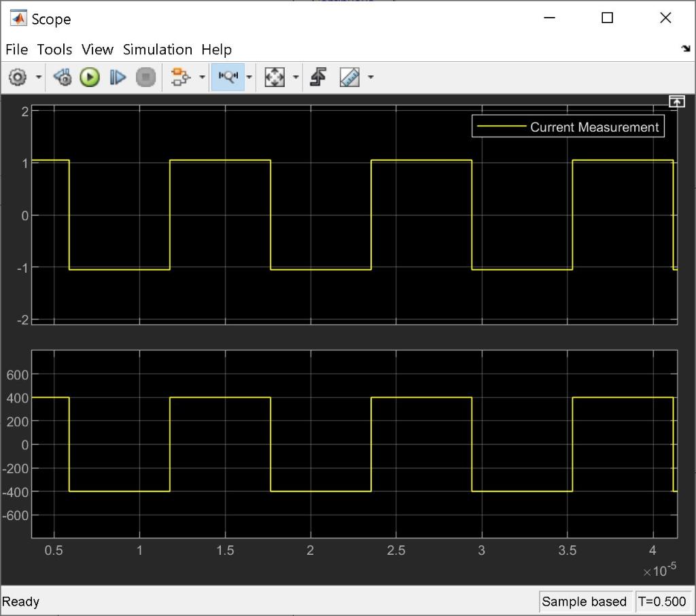Click the ×10⁻⁵ x-axis exponent label
This screenshot has width=696, height=616.
[x=659, y=570]
